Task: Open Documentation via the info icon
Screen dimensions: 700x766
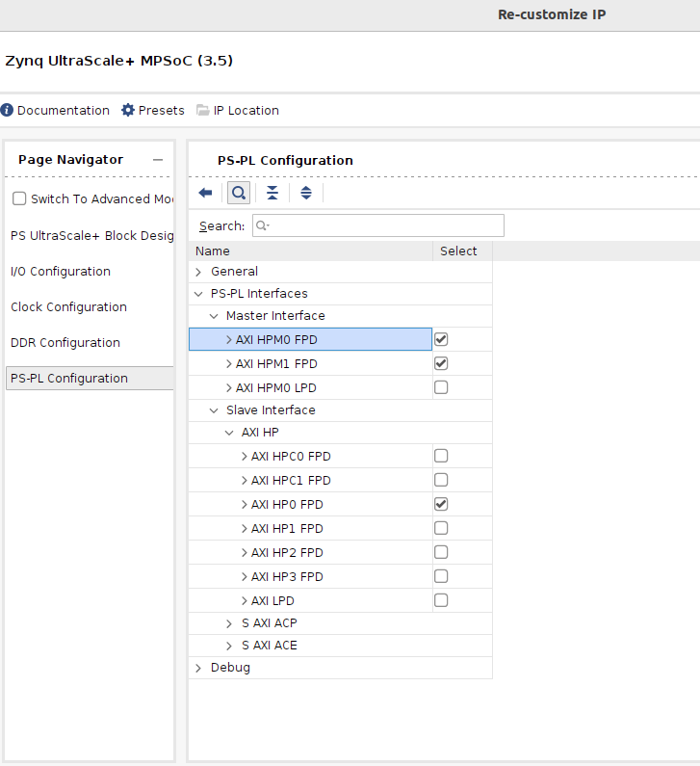Action: tap(7, 111)
